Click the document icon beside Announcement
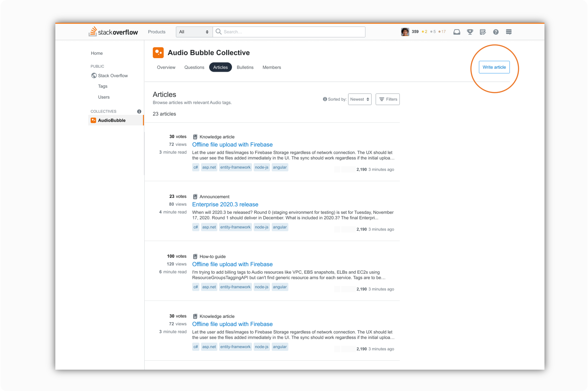This screenshot has width=588, height=391. pyautogui.click(x=195, y=197)
